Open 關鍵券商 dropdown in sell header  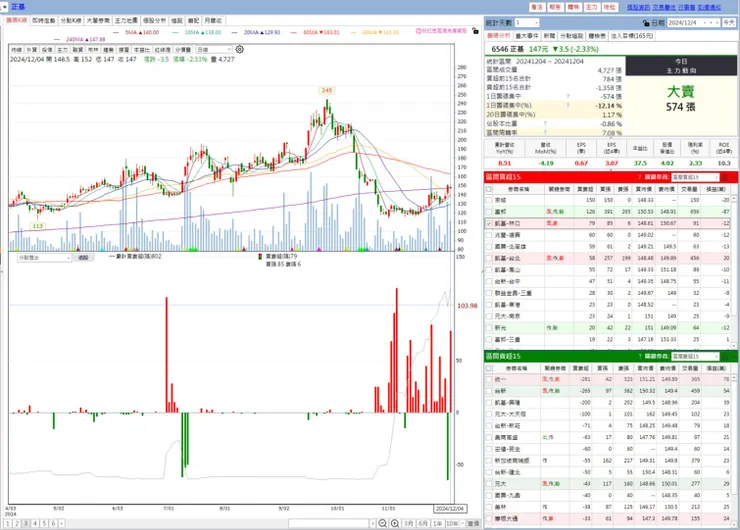(695, 356)
